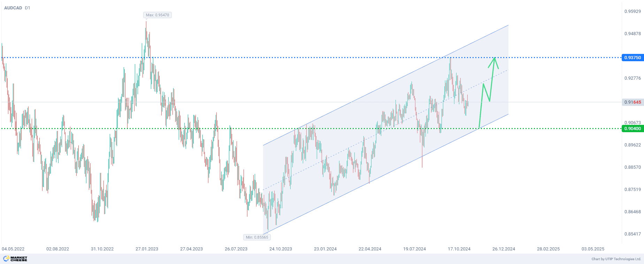Click the 27.01.2023 date on the time axis
This screenshot has width=644, height=264.
click(x=147, y=249)
